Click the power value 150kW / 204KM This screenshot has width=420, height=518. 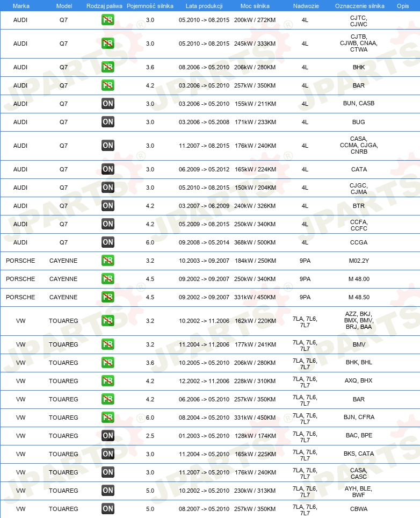pos(255,188)
